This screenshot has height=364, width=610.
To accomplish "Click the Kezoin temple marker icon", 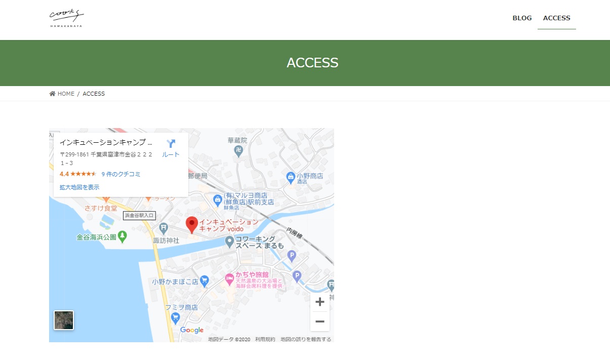I will pyautogui.click(x=238, y=150).
